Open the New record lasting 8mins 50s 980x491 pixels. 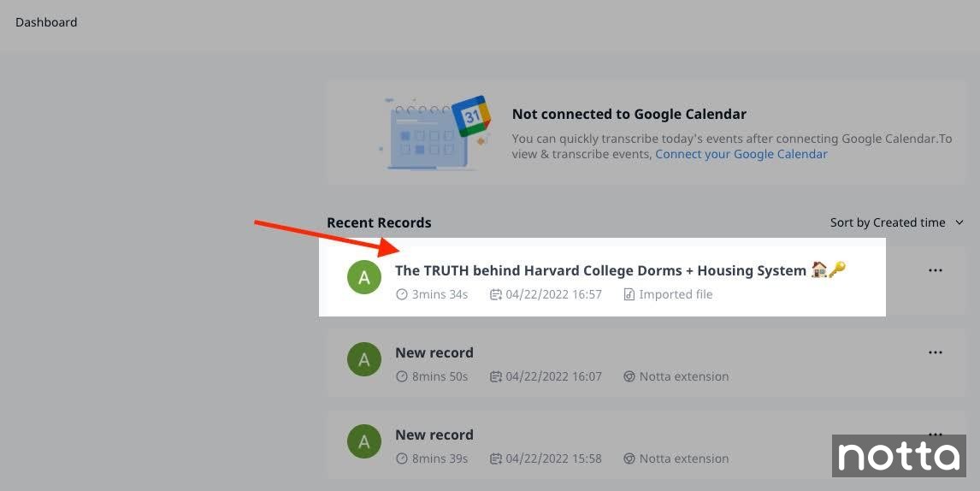[x=434, y=352]
